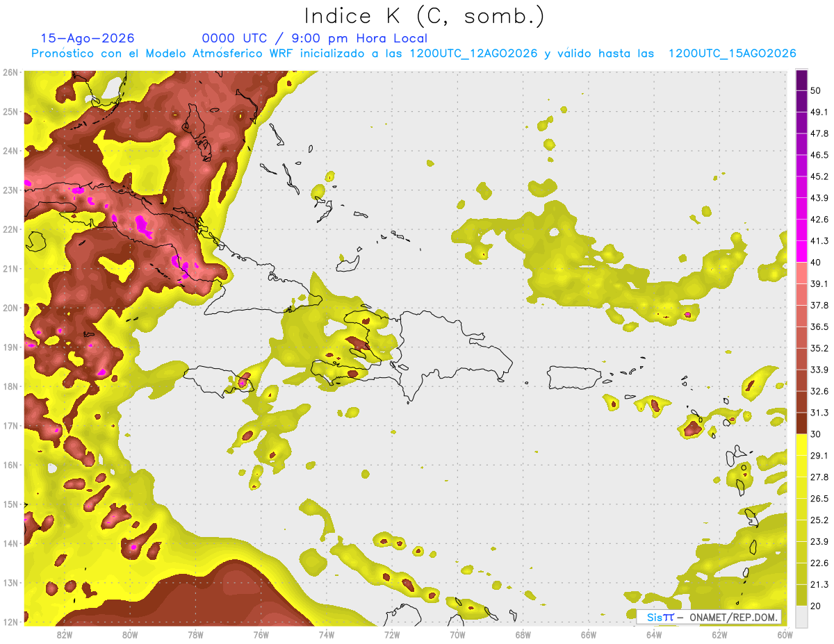
Task: Click the colorbar value '49.1'
Action: (x=819, y=112)
